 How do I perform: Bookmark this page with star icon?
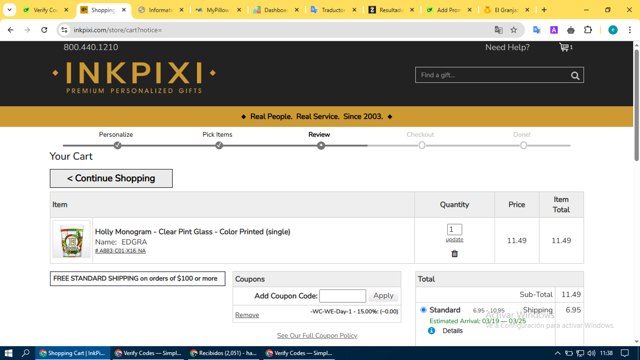(x=513, y=30)
